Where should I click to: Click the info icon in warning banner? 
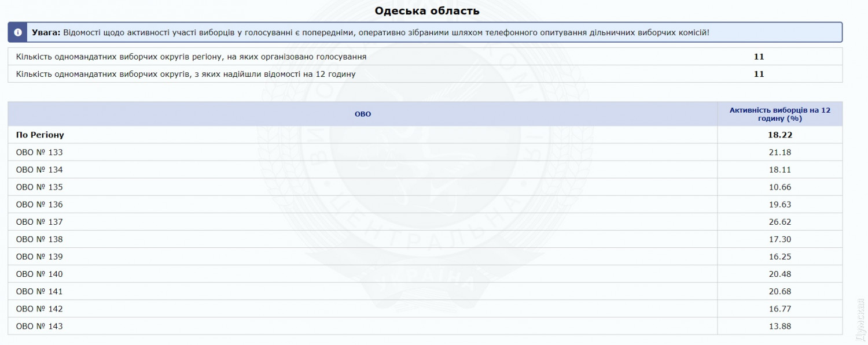tap(18, 32)
